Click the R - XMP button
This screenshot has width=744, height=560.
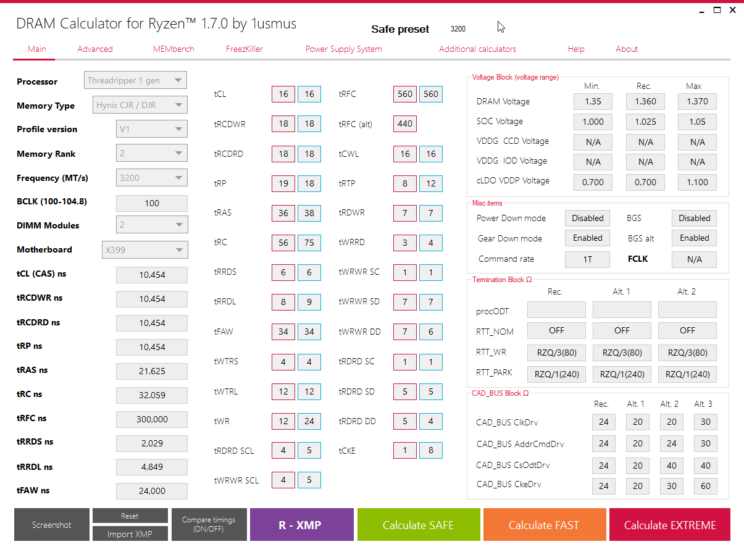(x=302, y=525)
